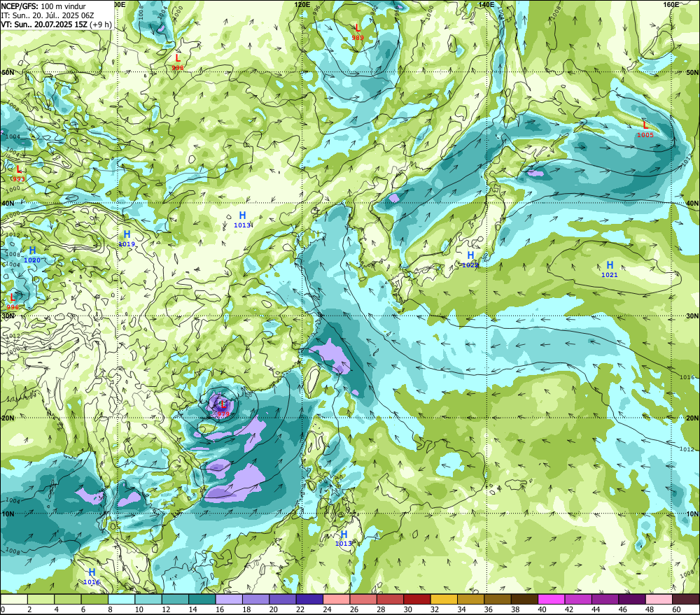This screenshot has width=700, height=615.
Task: Select the bright magenta 40–42 legend swatch
Action: pyautogui.click(x=552, y=599)
